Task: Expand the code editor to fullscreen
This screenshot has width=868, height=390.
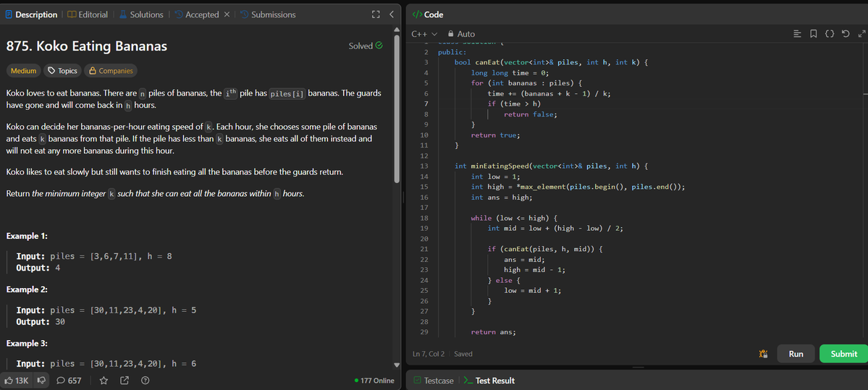Action: click(861, 34)
